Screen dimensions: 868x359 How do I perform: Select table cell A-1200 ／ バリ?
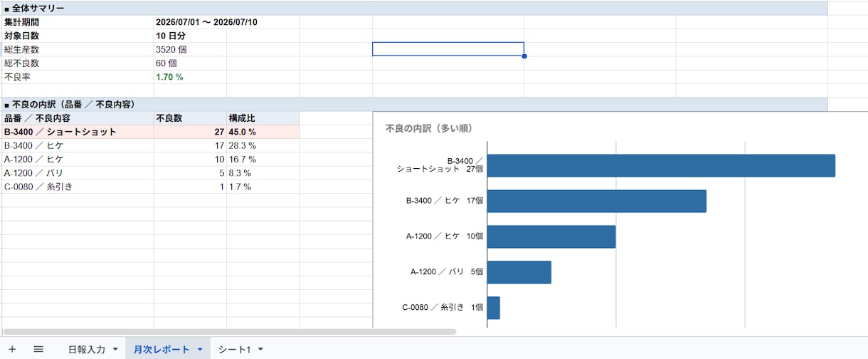click(x=77, y=172)
